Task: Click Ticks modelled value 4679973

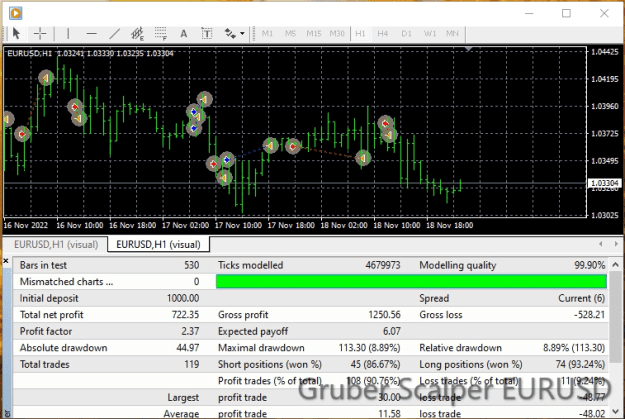Action: 383,265
